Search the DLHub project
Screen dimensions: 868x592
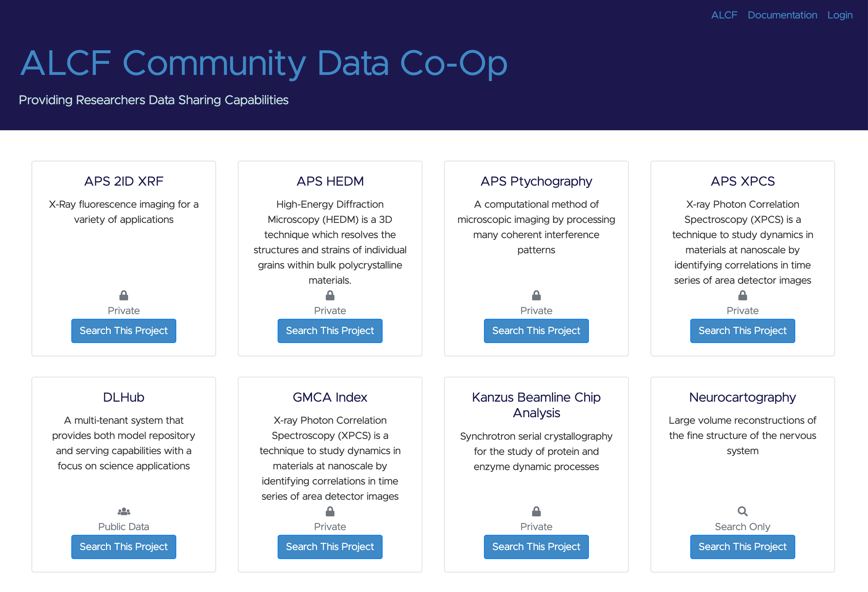[124, 546]
